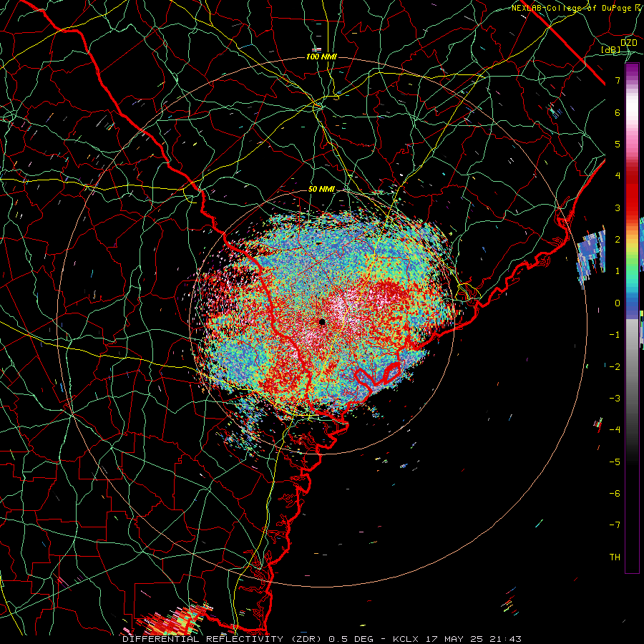The image size is (644, 644).
Task: Select the -4 dB value on color scale
Action: tap(615, 429)
